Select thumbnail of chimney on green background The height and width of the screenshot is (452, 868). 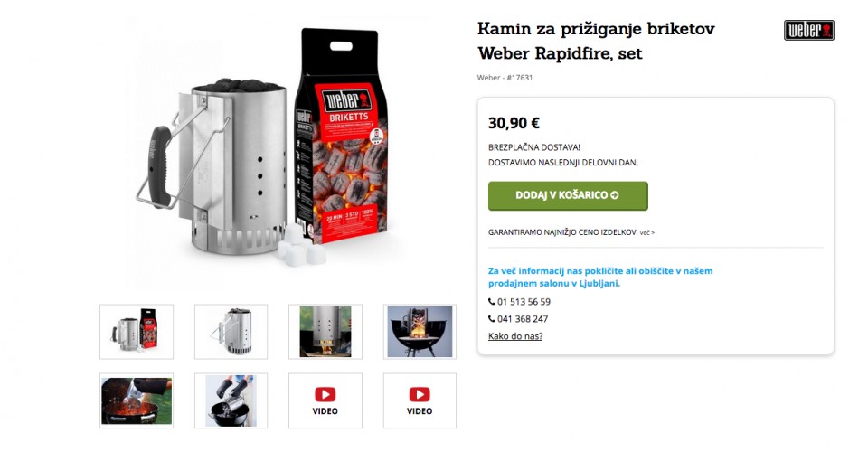(325, 332)
